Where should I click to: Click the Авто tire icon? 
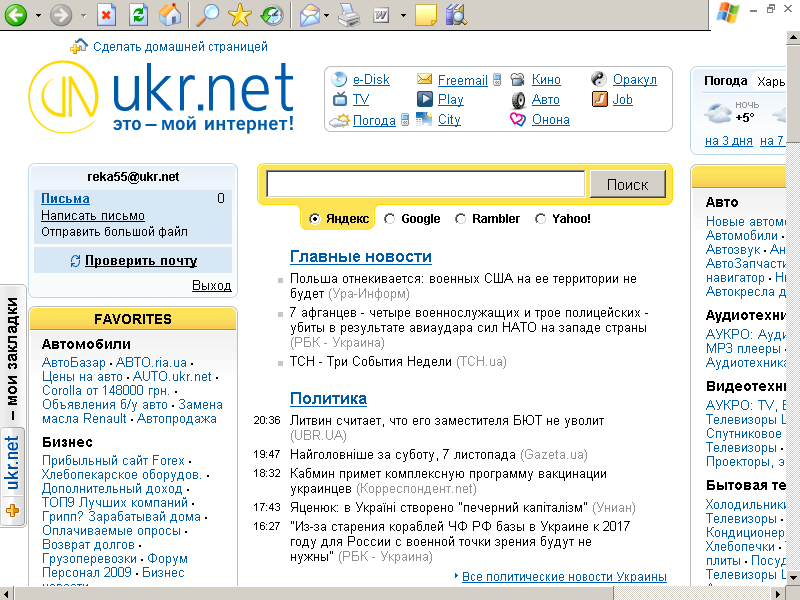click(518, 100)
